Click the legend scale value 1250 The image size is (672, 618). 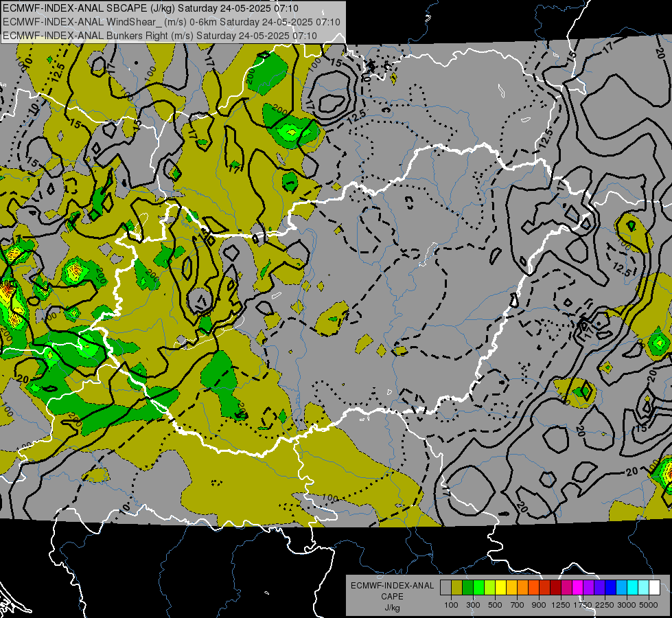561,605
